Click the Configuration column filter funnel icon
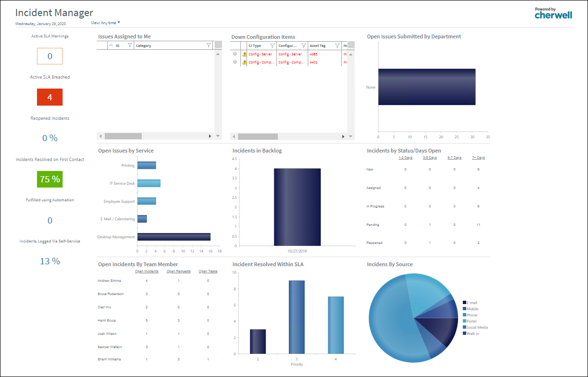 303,45
